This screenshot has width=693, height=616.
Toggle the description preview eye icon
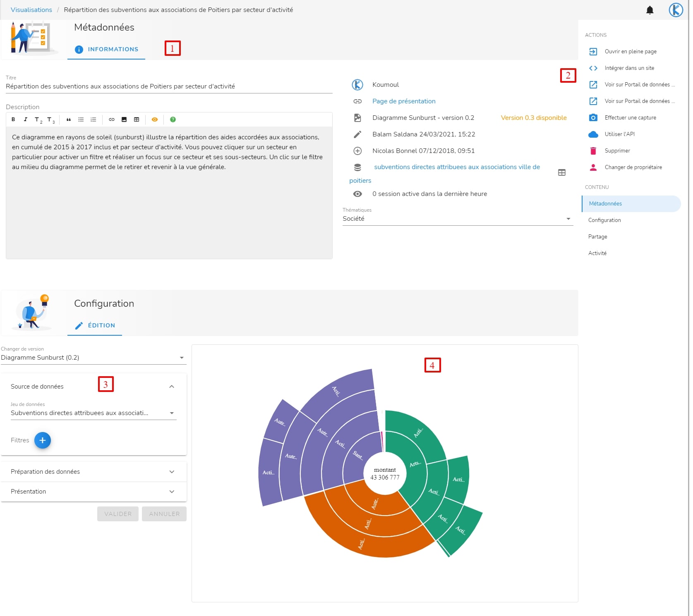click(155, 119)
